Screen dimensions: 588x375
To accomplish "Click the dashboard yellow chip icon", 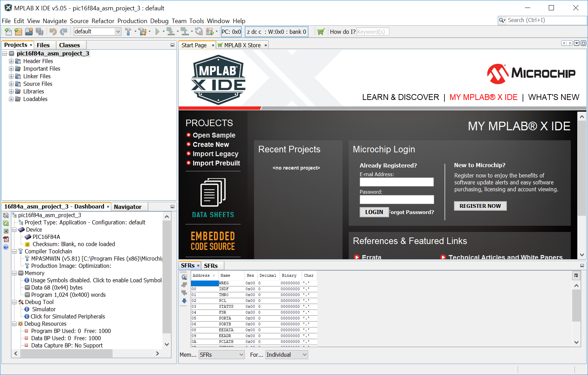I will (x=6, y=231).
